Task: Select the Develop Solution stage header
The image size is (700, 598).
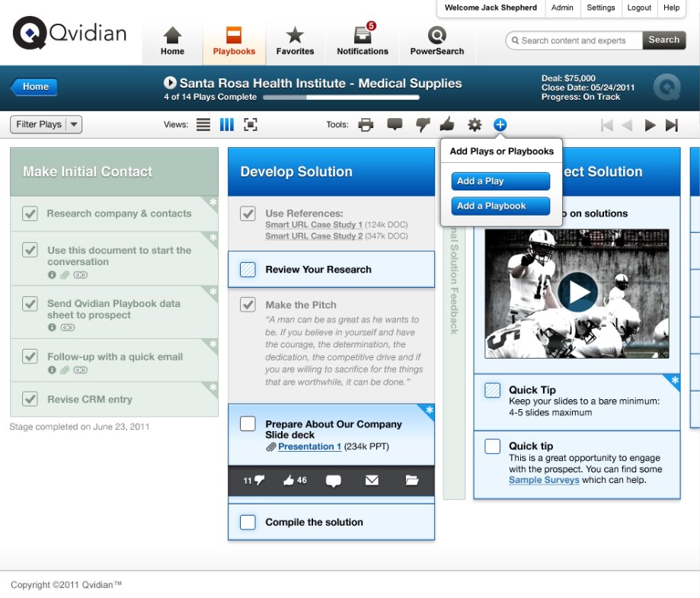Action: 331,172
